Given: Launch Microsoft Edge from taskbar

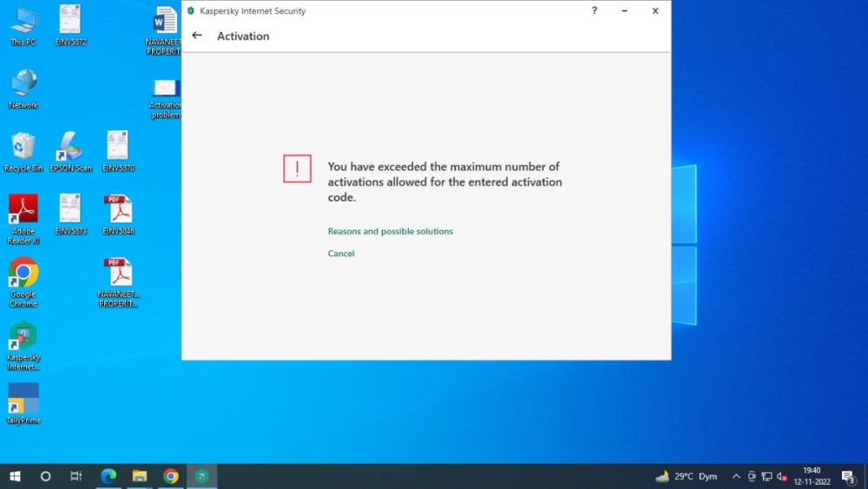Looking at the screenshot, I should pos(108,476).
